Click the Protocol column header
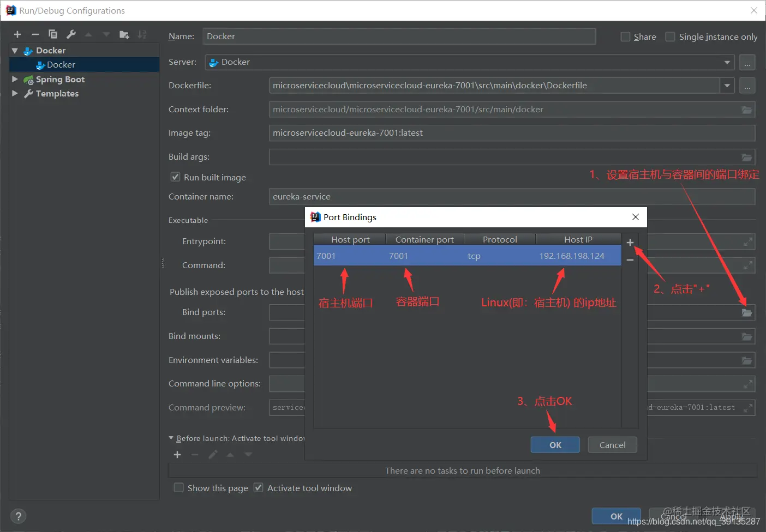Viewport: 766px width, 532px height. [500, 239]
